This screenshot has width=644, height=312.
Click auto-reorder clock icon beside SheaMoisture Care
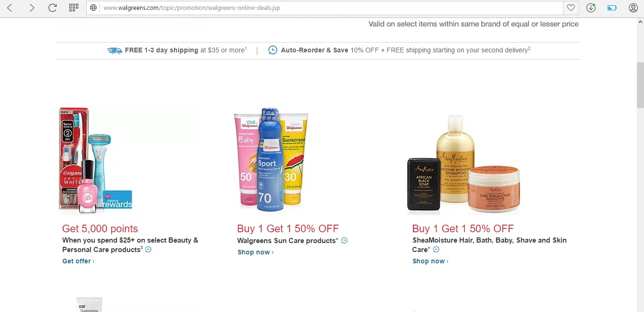(436, 249)
